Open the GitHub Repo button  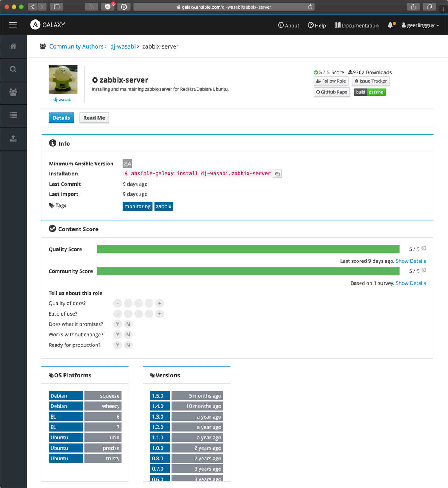332,92
